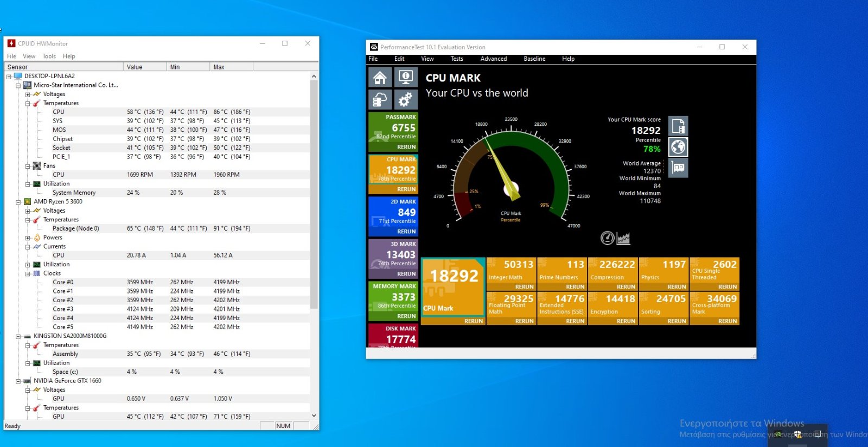This screenshot has height=447, width=868.
Task: Click HWMonitor scroll down arrow
Action: (x=314, y=416)
